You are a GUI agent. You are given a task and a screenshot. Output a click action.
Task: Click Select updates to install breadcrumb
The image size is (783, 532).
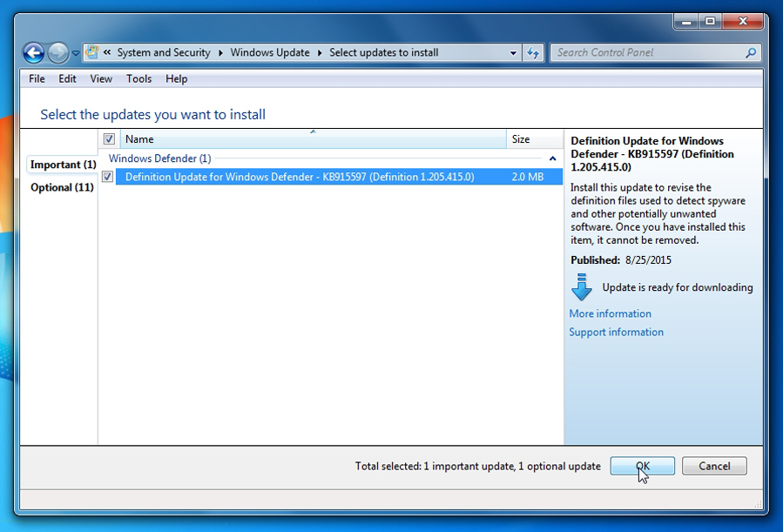pyautogui.click(x=383, y=52)
